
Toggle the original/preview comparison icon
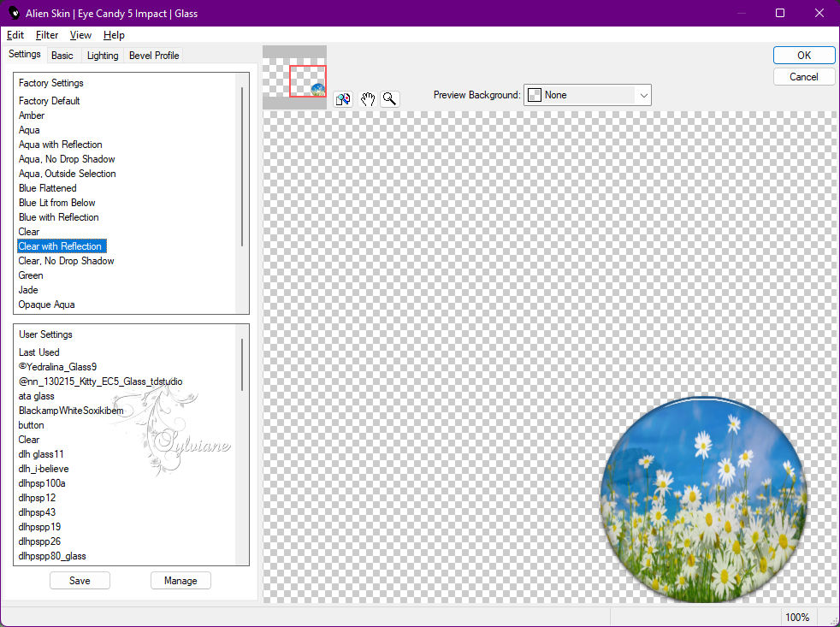click(x=343, y=99)
